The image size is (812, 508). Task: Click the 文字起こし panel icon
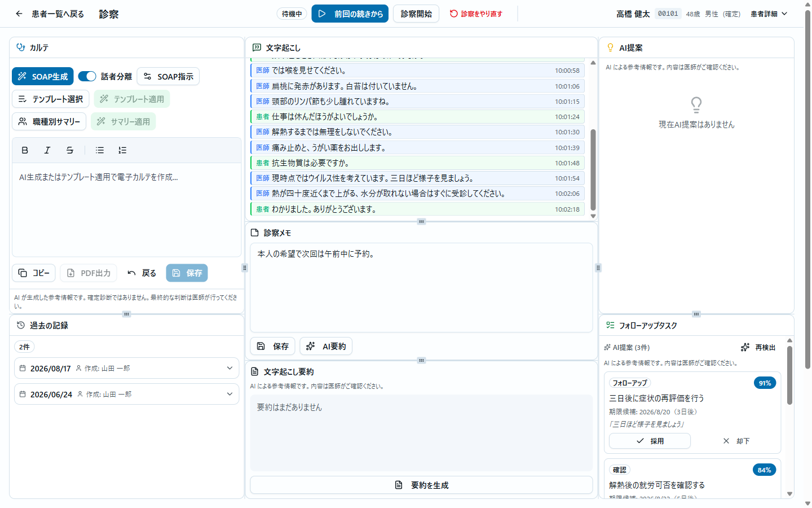pyautogui.click(x=257, y=47)
